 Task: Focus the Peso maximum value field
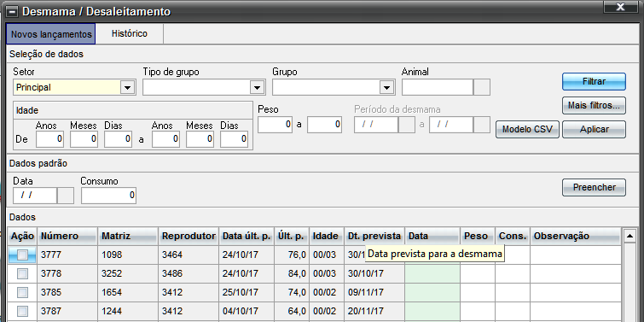pos(324,124)
